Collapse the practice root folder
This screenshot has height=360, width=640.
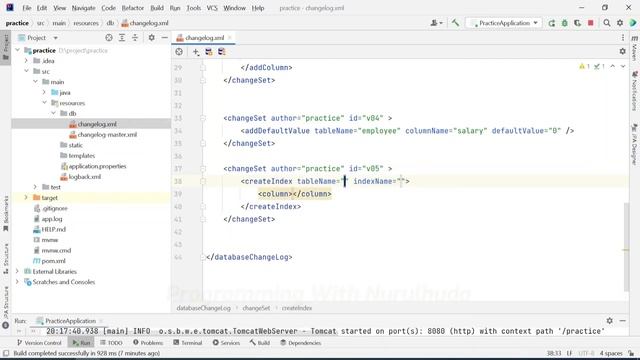(x=18, y=50)
